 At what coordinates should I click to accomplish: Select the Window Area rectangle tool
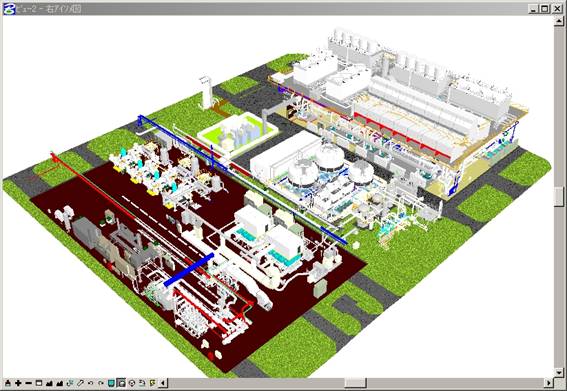point(39,383)
